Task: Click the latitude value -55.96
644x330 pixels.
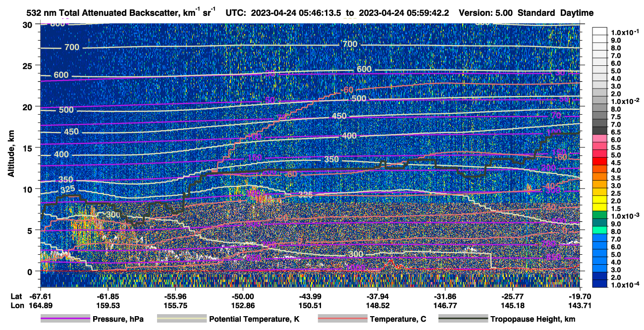Action: (175, 296)
